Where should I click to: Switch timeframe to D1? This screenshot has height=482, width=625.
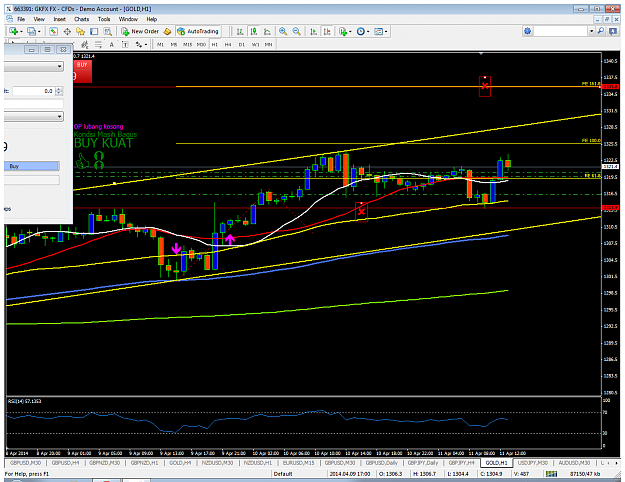click(x=242, y=45)
